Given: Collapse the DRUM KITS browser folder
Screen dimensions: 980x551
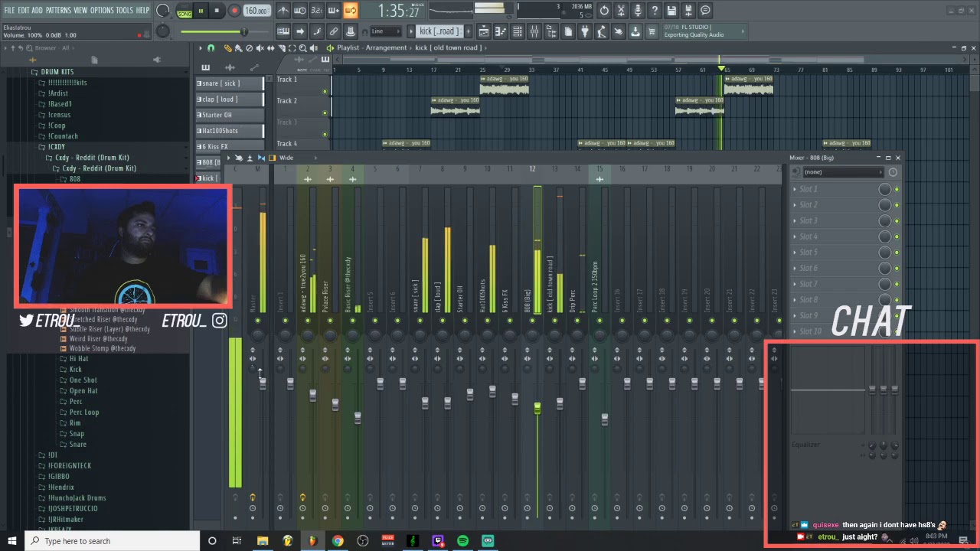Looking at the screenshot, I should pos(57,72).
